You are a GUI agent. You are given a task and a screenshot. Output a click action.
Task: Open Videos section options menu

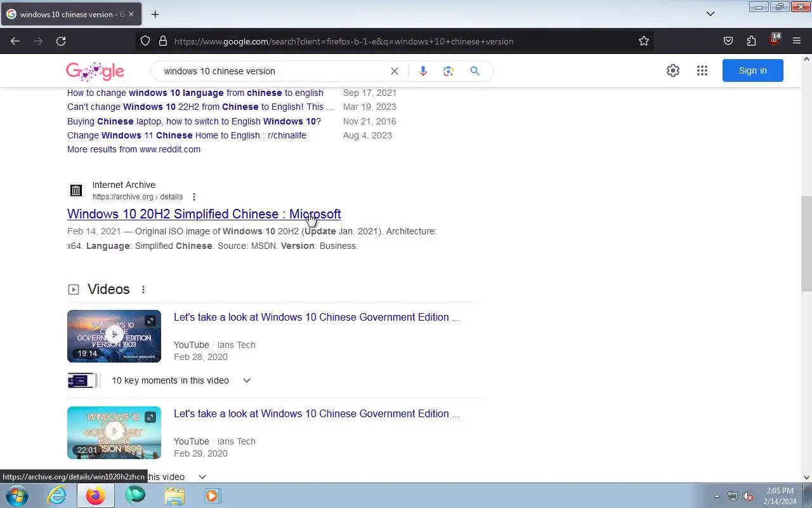(143, 290)
